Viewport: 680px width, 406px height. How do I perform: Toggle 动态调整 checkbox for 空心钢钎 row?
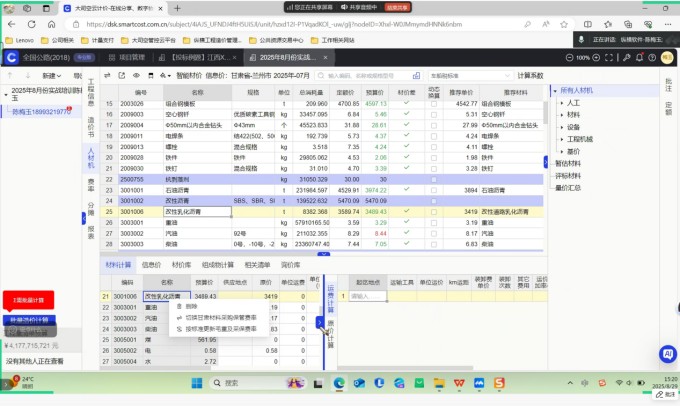433,113
